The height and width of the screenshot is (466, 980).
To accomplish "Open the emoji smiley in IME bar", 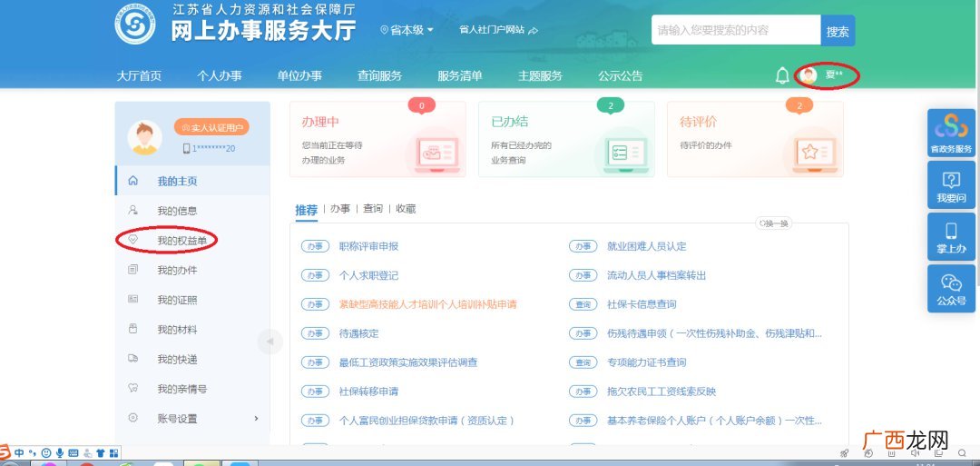I will point(45,452).
